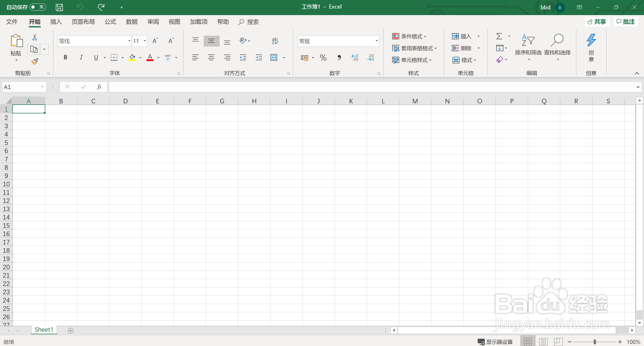Toggle top align
The image size is (644, 346).
coord(195,40)
